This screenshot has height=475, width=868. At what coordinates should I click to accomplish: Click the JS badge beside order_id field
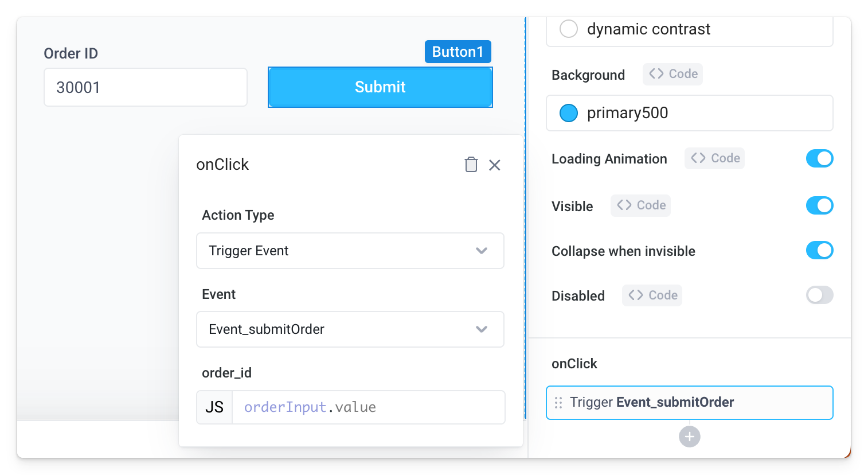tap(214, 407)
